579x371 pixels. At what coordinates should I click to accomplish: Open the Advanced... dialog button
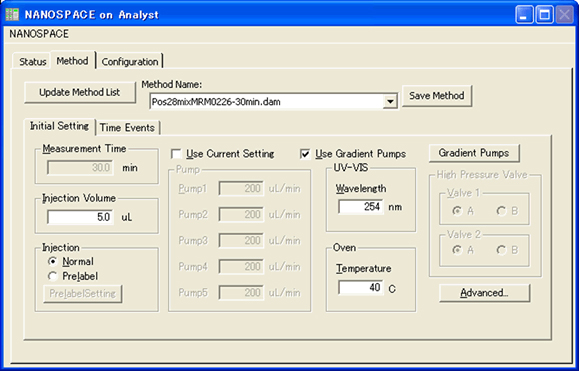coord(484,293)
